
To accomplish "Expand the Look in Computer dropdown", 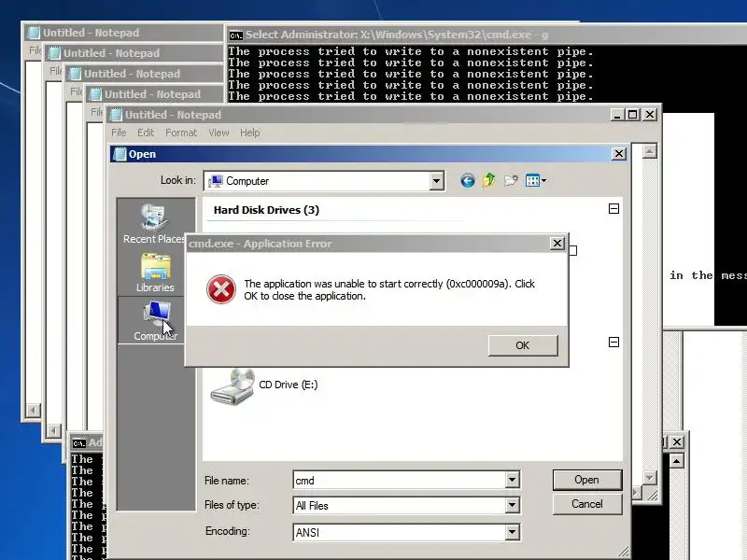I will 436,181.
